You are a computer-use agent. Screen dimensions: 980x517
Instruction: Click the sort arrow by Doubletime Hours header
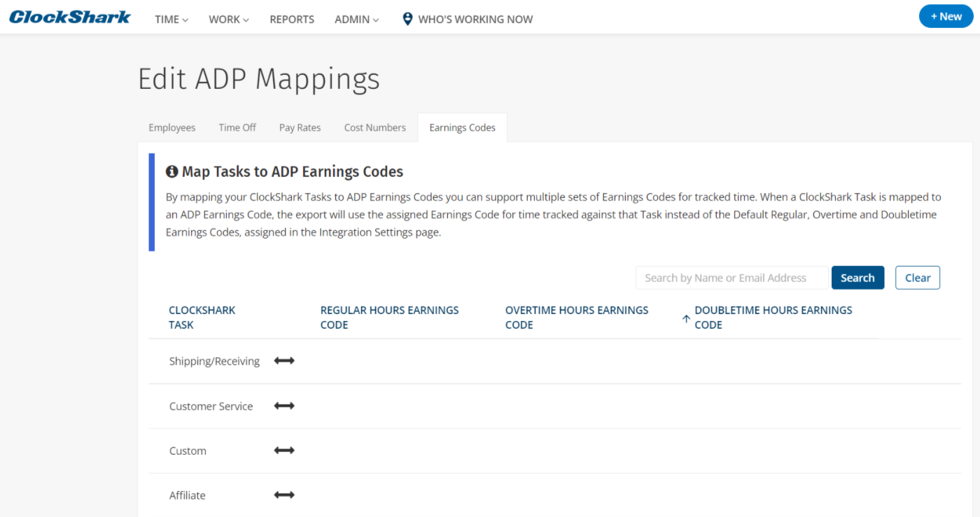coord(686,318)
